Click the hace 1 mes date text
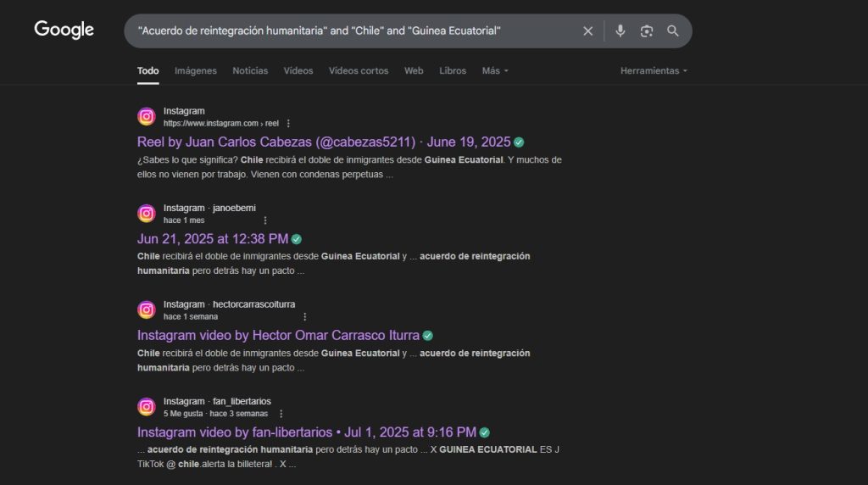The image size is (868, 485). (184, 220)
